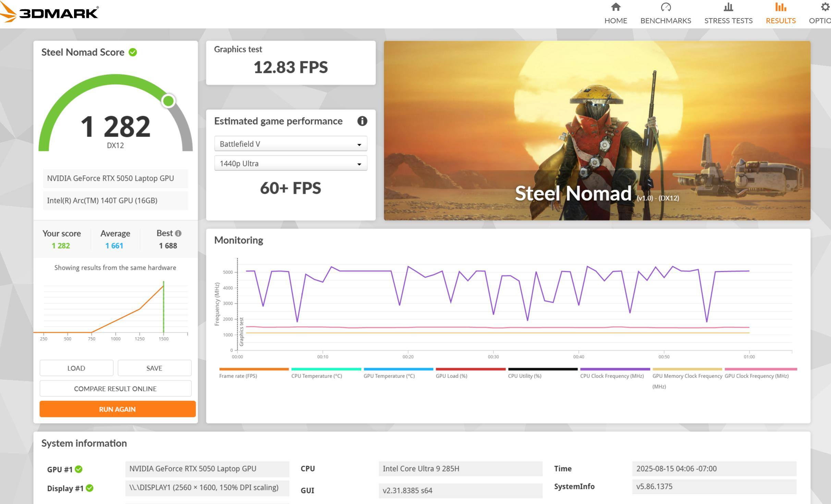831x504 pixels.
Task: Click the Save button
Action: (154, 368)
